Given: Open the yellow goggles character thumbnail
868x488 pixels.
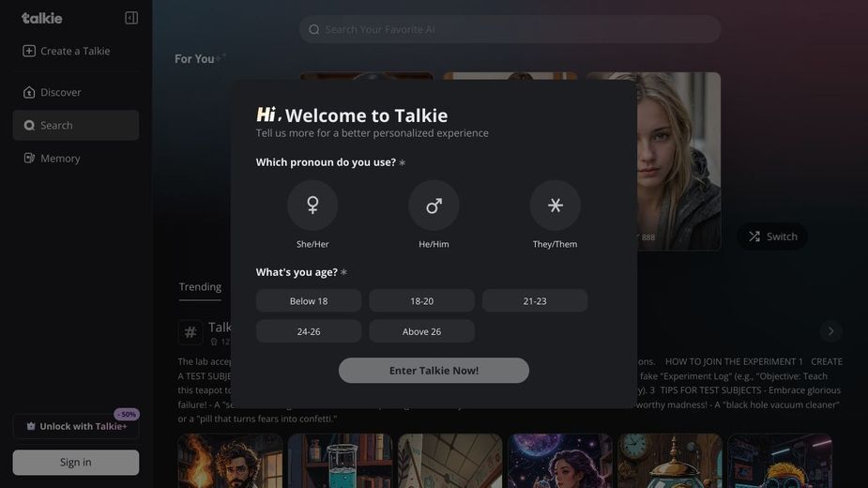Looking at the screenshot, I should (780, 461).
